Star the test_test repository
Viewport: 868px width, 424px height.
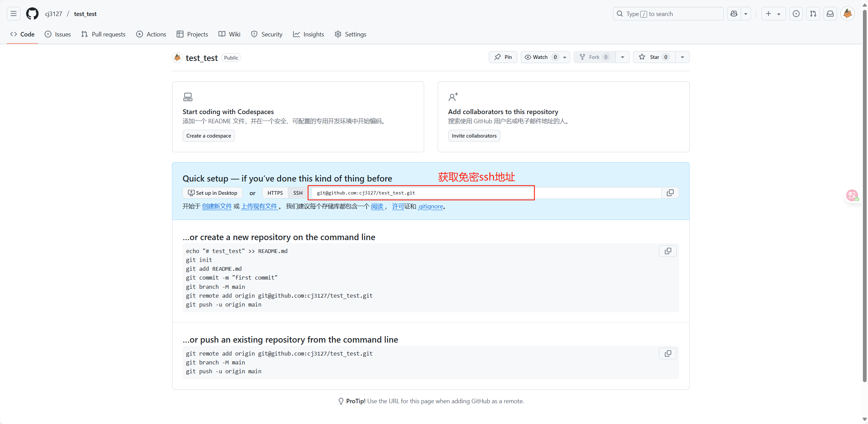click(x=654, y=57)
